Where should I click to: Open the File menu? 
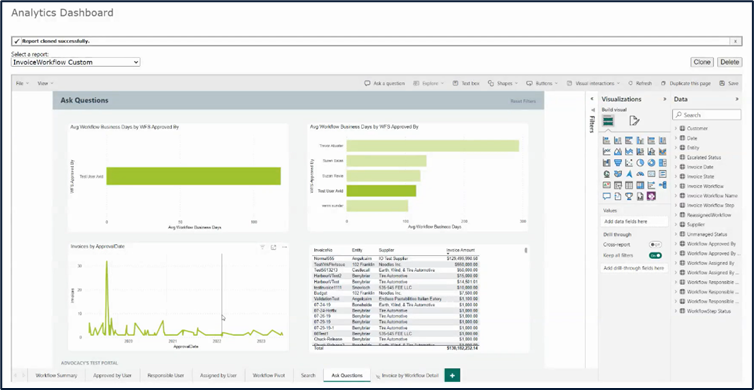click(22, 83)
